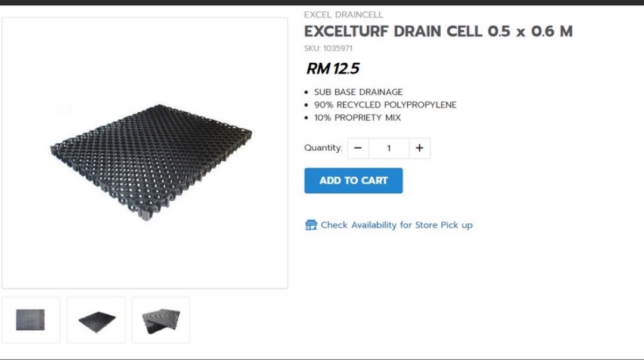
Task: Click the quantity input showing 1
Action: point(388,147)
